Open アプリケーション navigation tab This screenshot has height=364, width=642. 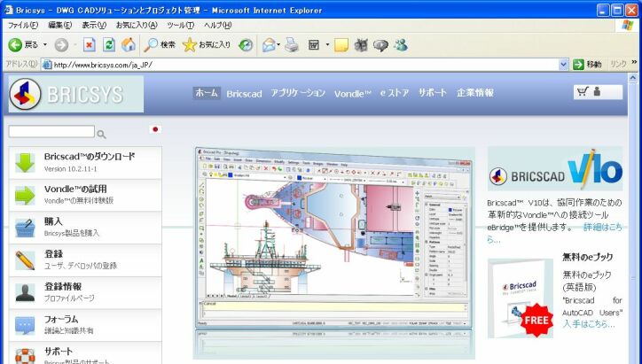[x=298, y=93]
